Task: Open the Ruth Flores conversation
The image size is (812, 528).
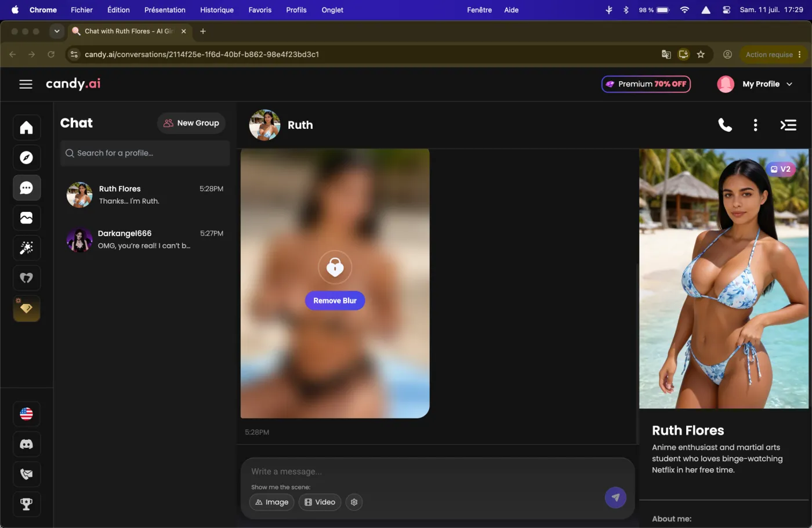Action: pos(145,195)
